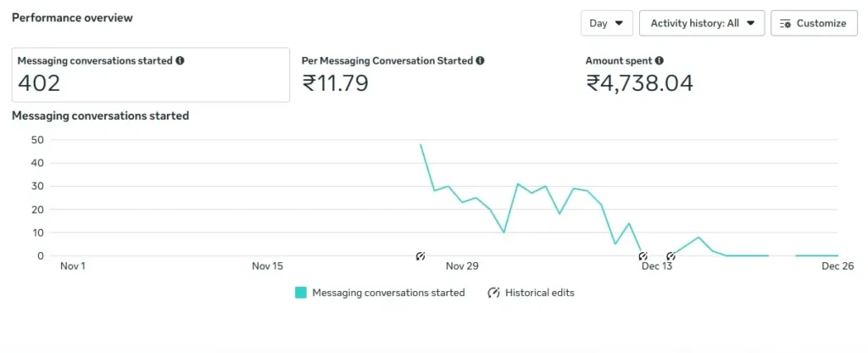Viewport: 868px width, 353px height.
Task: Click the Historical edits legend icon
Action: [x=493, y=293]
